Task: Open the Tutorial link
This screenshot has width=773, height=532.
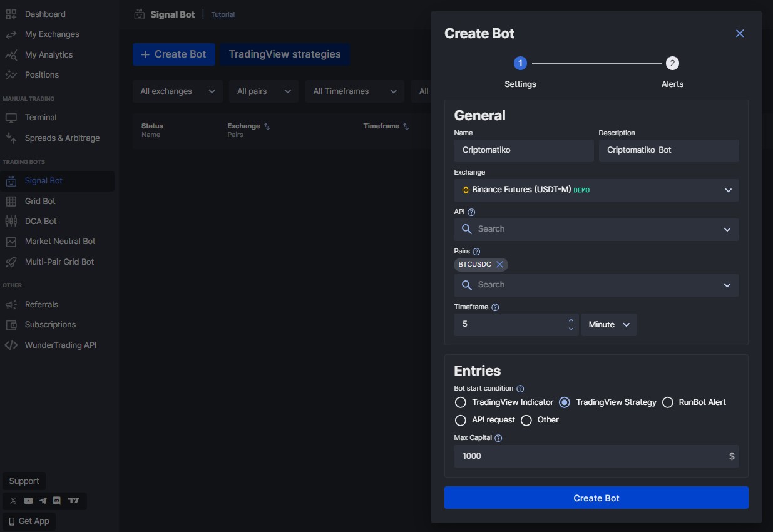Action: pyautogui.click(x=223, y=14)
